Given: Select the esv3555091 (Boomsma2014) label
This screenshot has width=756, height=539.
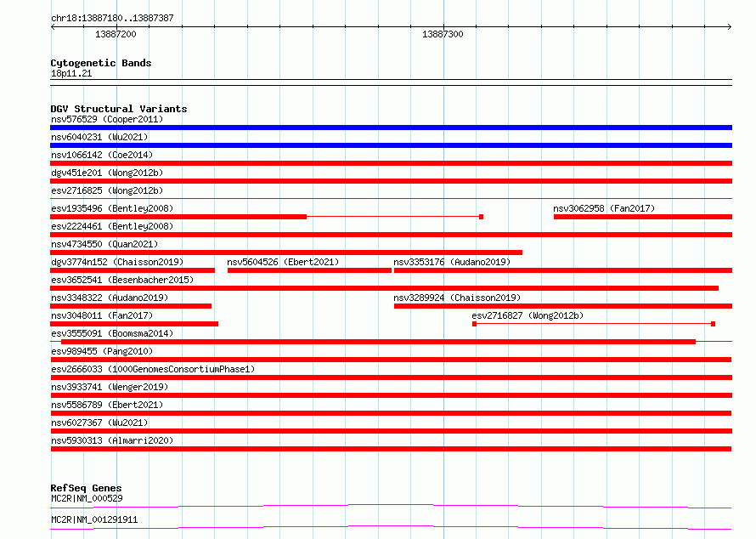Looking at the screenshot, I should (x=112, y=333).
